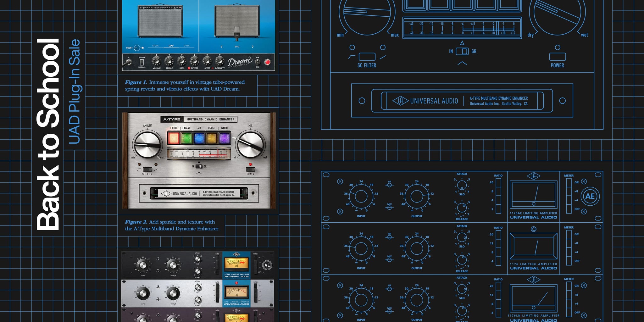644x322 pixels.
Task: Click the AE badge on the photo 1176AE unit
Action: click(267, 265)
